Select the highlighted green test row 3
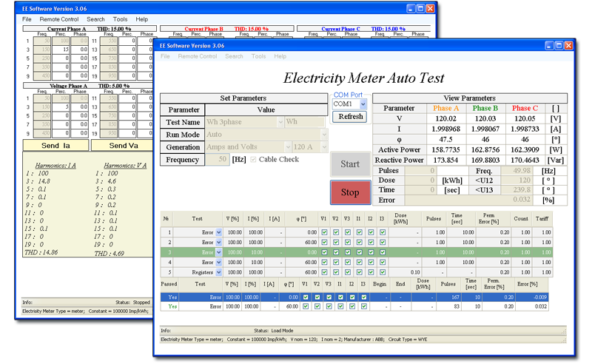The image size is (592, 364). 357,252
